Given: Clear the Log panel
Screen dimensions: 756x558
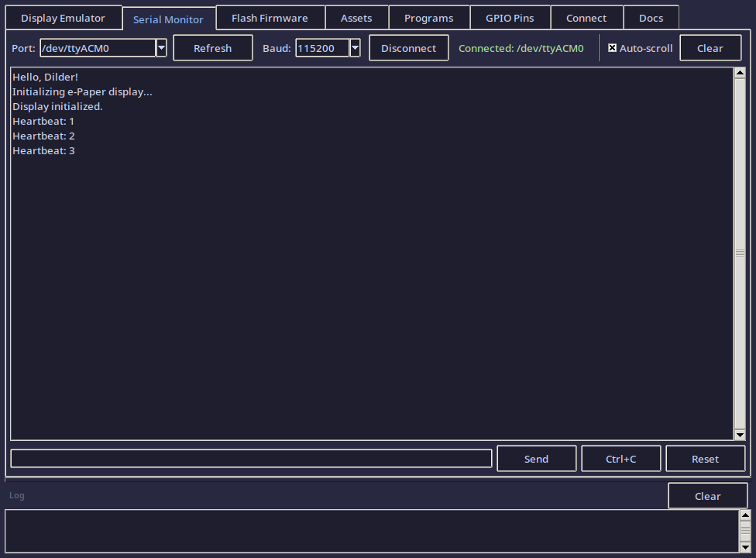Looking at the screenshot, I should 707,495.
